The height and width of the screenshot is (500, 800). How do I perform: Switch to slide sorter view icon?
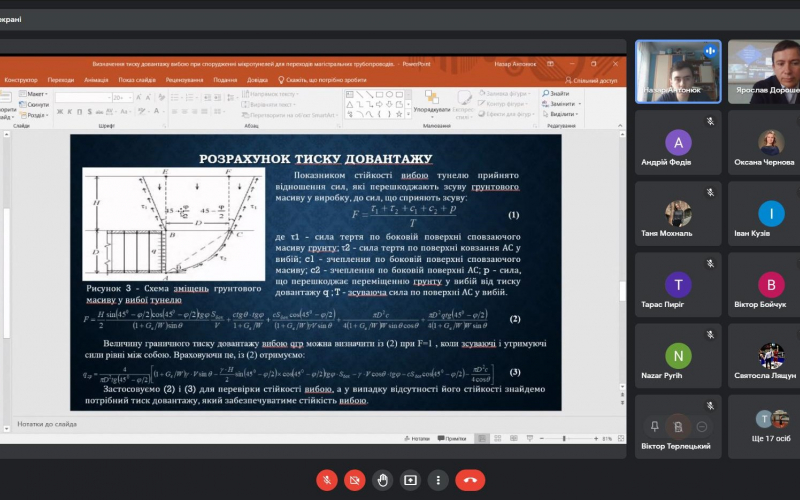pos(497,438)
